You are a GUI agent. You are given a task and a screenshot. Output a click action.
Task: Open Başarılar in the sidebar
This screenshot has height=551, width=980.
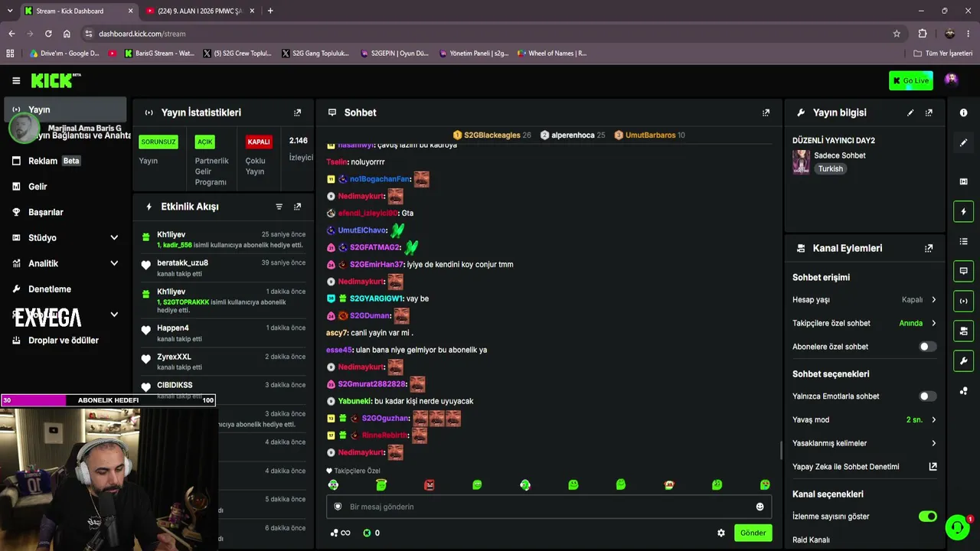(x=65, y=212)
